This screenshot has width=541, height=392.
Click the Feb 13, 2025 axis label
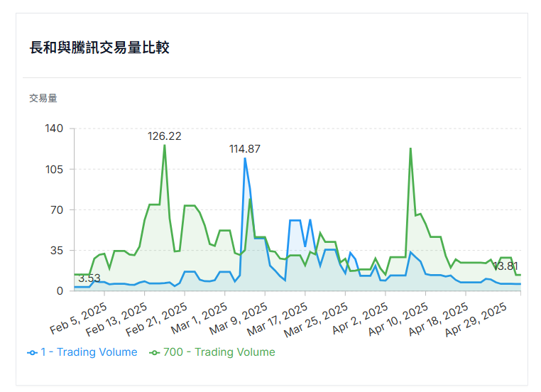point(116,320)
